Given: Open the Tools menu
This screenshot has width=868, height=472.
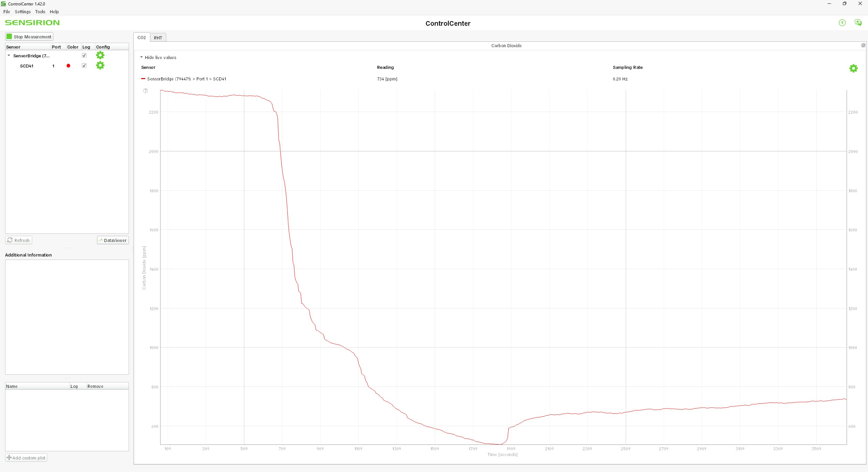Looking at the screenshot, I should tap(40, 12).
